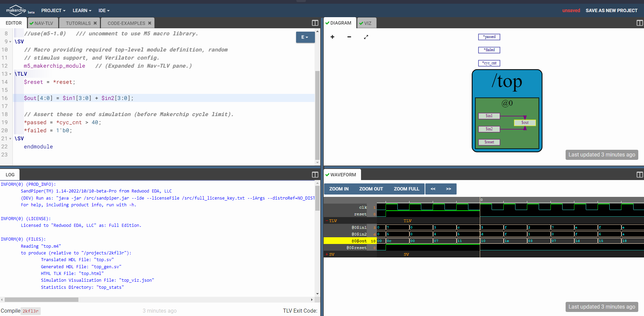Image resolution: width=644 pixels, height=316 pixels.
Task: Close the CODE-EXAMPLES tab
Action: (150, 23)
